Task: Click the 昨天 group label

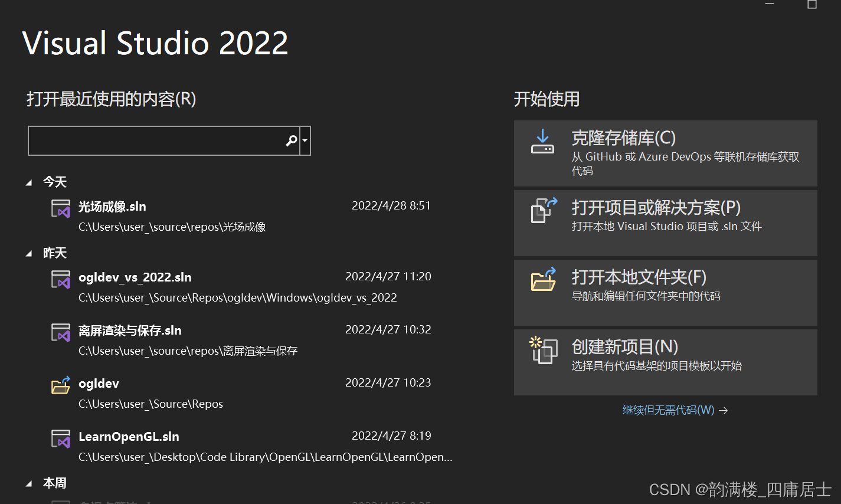Action: point(55,253)
